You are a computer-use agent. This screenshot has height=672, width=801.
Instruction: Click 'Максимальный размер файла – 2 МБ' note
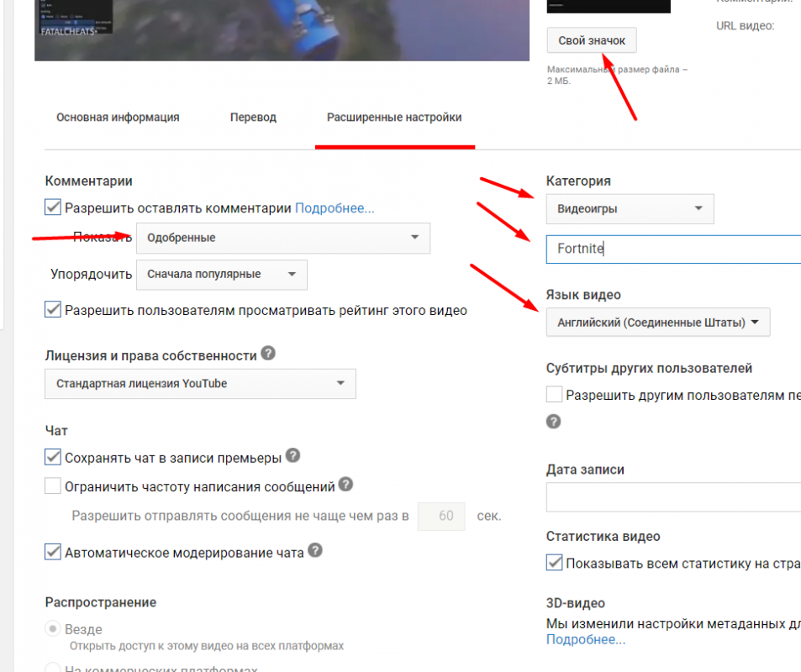click(617, 75)
